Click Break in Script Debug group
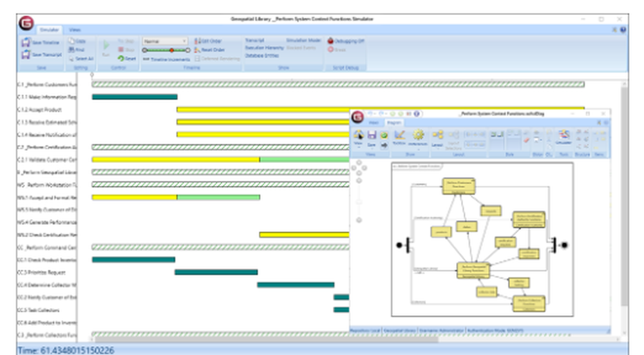The image size is (644, 355). click(x=336, y=50)
